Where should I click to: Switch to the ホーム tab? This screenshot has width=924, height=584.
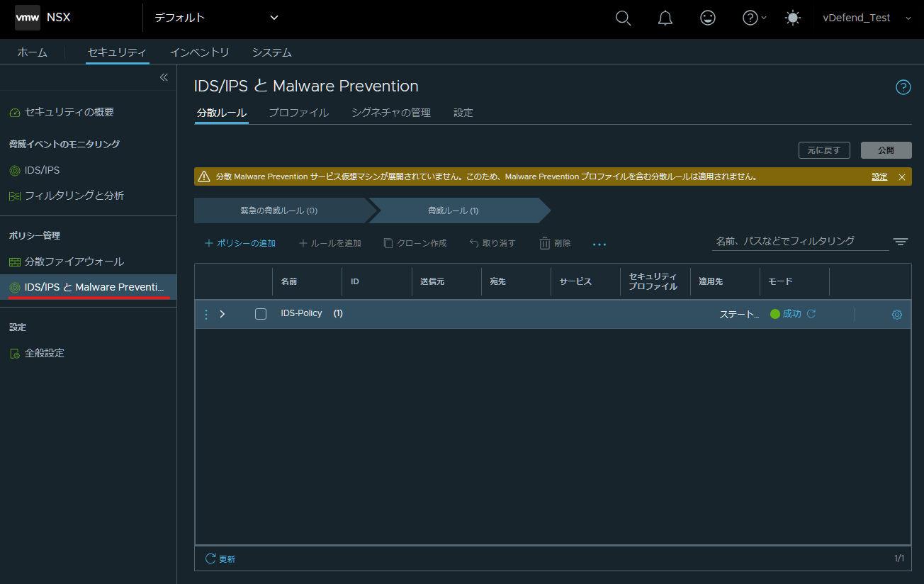(x=32, y=52)
